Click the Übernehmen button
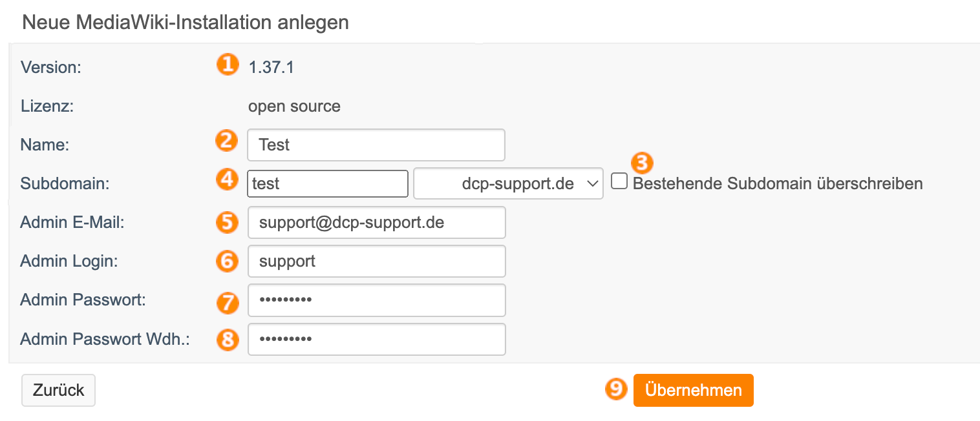The height and width of the screenshot is (421, 980). (x=693, y=390)
